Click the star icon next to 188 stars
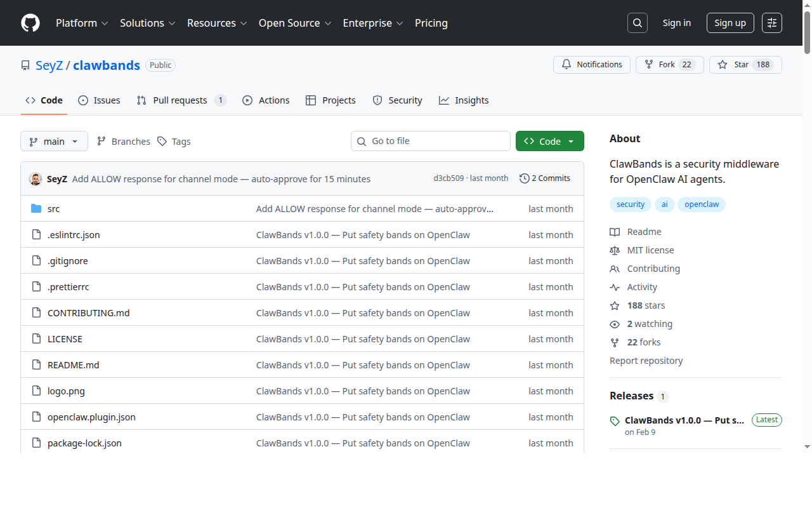Viewport: 812px width, 508px height. coord(615,306)
